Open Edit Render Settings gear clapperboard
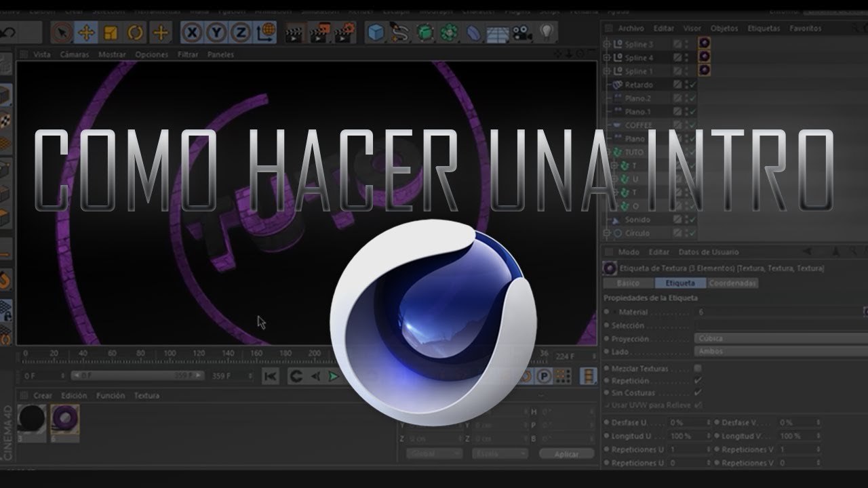The image size is (868, 488). click(x=345, y=32)
